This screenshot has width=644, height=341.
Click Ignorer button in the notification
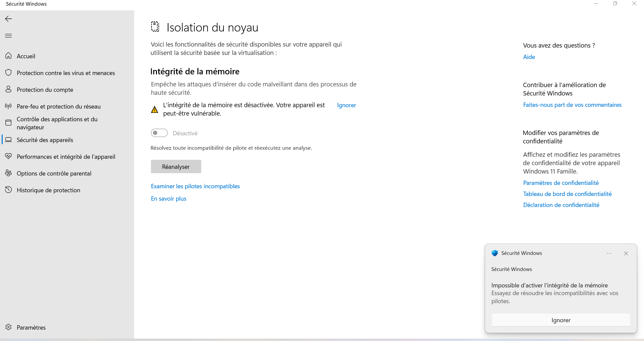[x=561, y=320]
